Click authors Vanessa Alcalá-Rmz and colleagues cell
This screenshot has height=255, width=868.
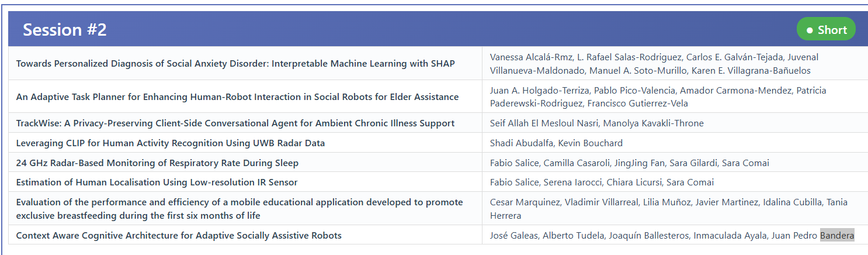pos(654,64)
